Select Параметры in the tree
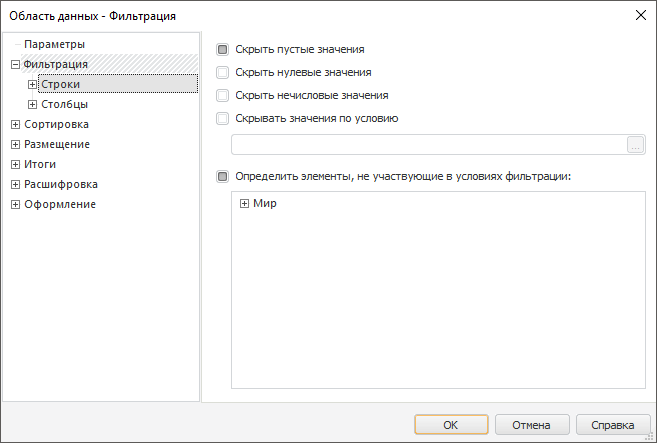 pos(54,45)
